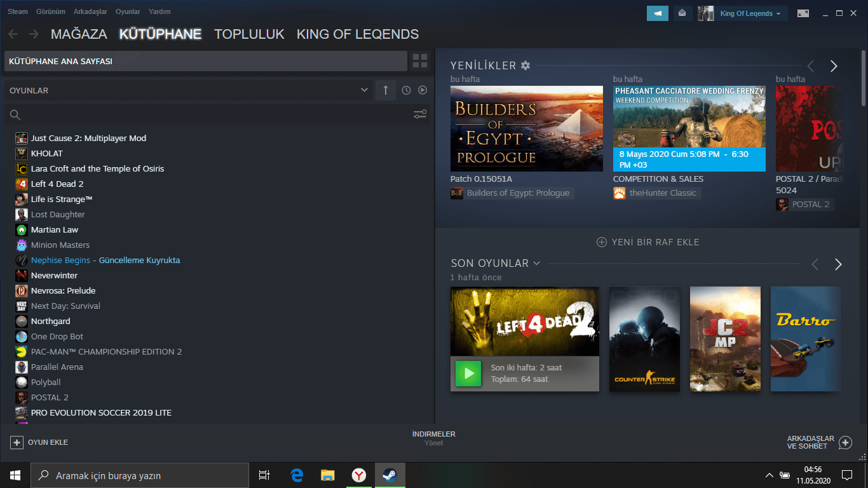
Task: Switch library to grid collections view
Action: [x=420, y=61]
